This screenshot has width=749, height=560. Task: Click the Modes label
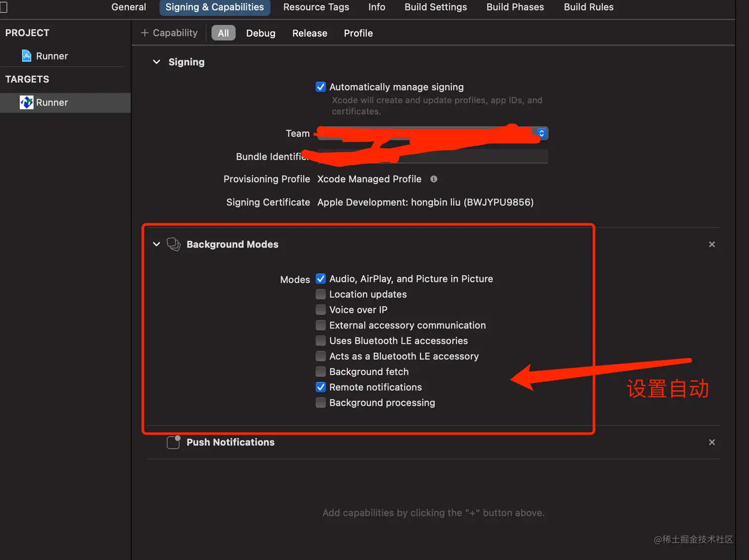[295, 280]
